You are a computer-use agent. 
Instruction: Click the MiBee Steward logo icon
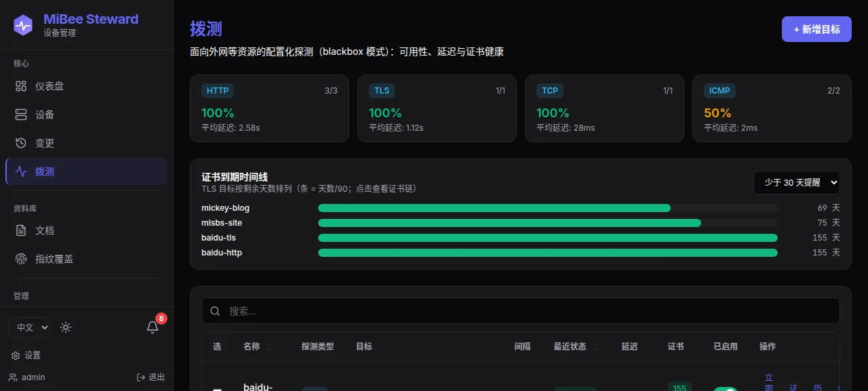tap(23, 25)
